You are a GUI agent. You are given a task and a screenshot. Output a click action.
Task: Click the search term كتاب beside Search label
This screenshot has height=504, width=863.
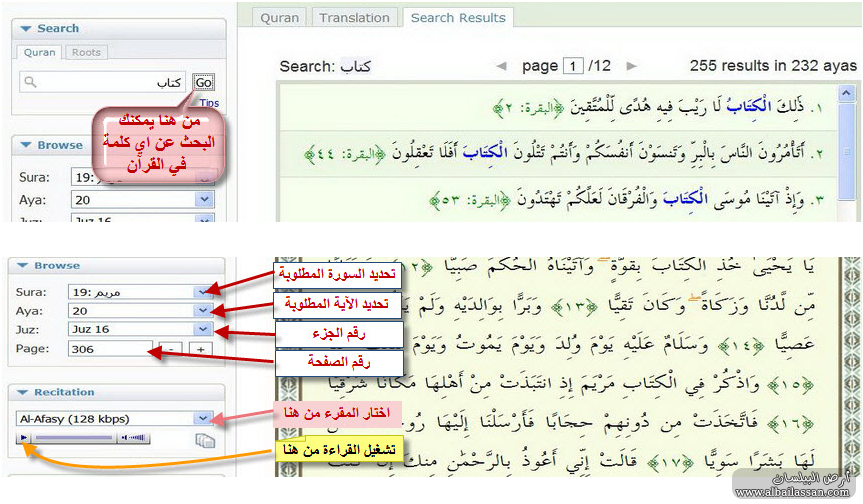(355, 67)
